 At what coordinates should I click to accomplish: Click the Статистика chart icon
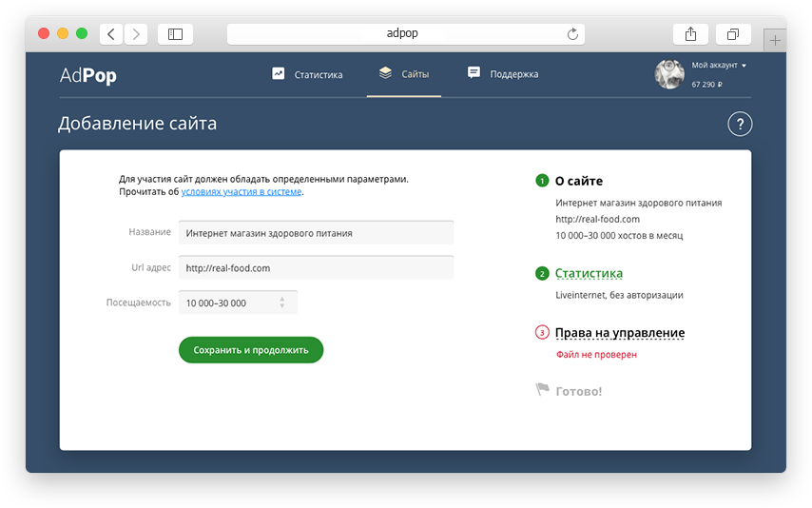pos(278,73)
